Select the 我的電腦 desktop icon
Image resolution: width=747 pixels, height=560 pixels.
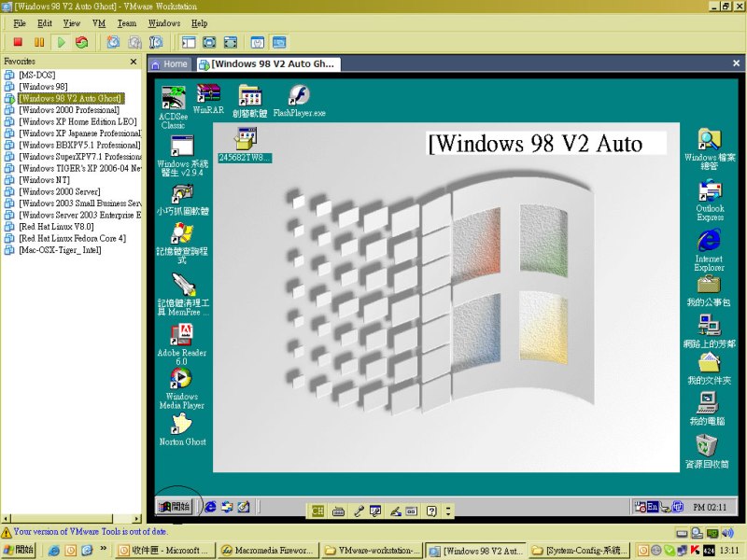pos(708,409)
